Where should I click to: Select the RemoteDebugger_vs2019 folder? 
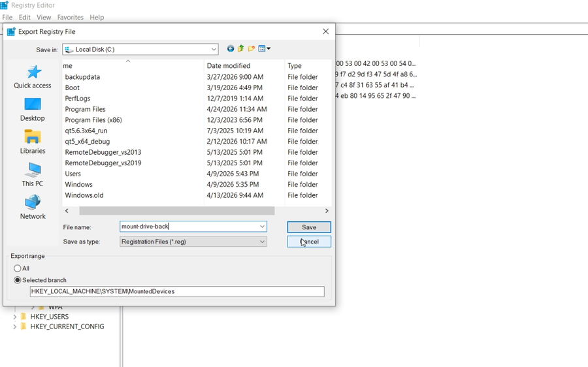[x=103, y=163]
